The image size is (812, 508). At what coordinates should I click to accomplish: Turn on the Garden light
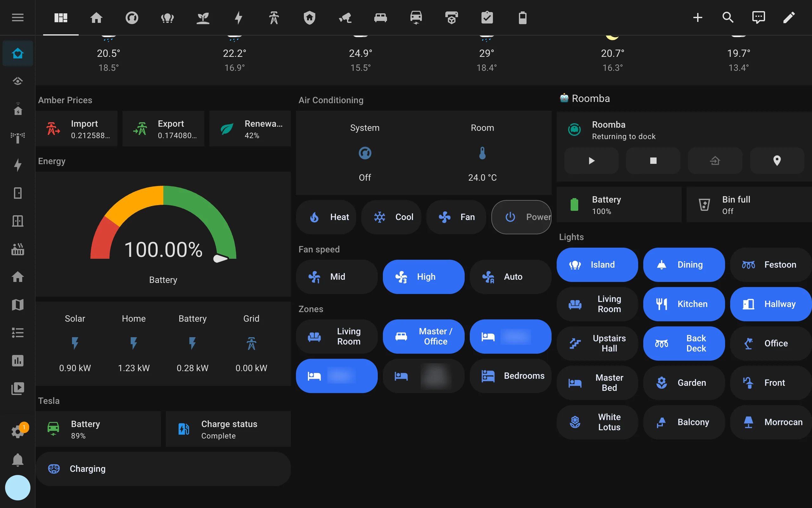(684, 383)
